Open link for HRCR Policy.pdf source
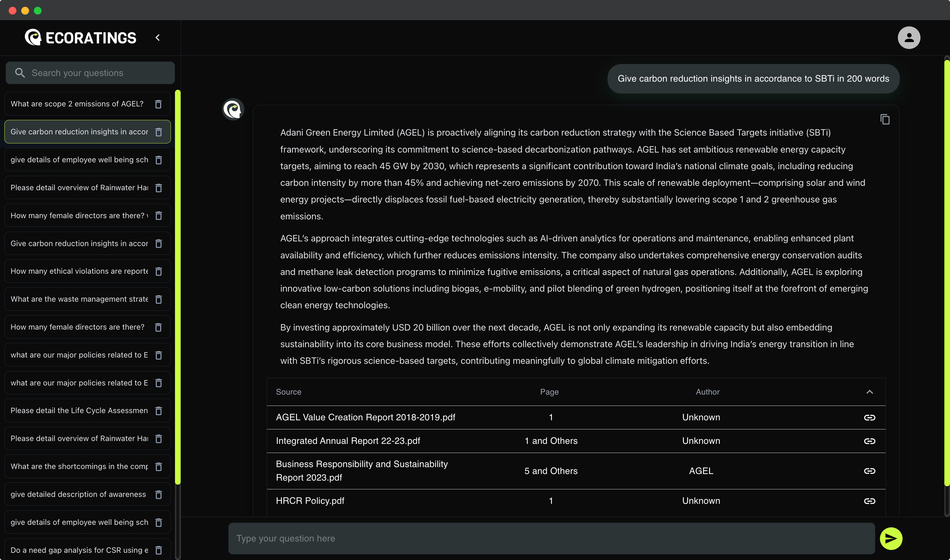The height and width of the screenshot is (560, 950). pyautogui.click(x=869, y=501)
